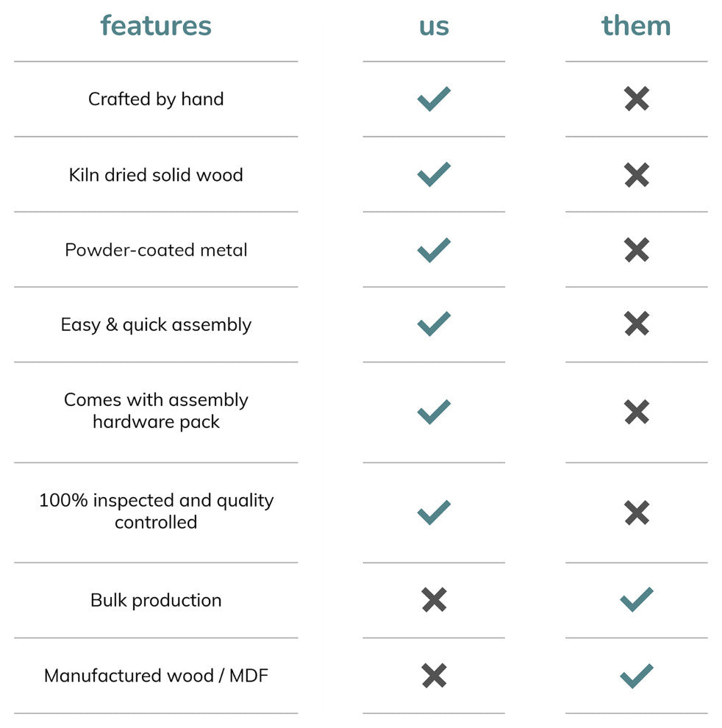Click 'them' checkmark for Bulk production

(637, 600)
